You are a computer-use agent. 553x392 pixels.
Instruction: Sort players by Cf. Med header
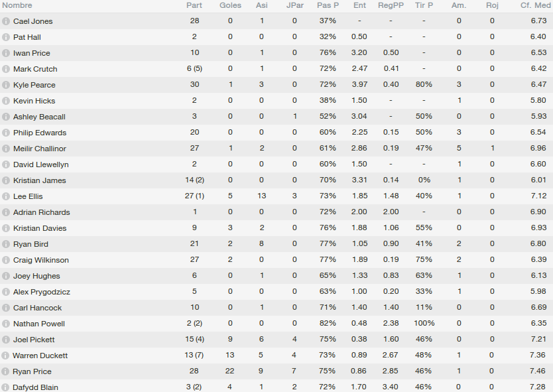[535, 5]
